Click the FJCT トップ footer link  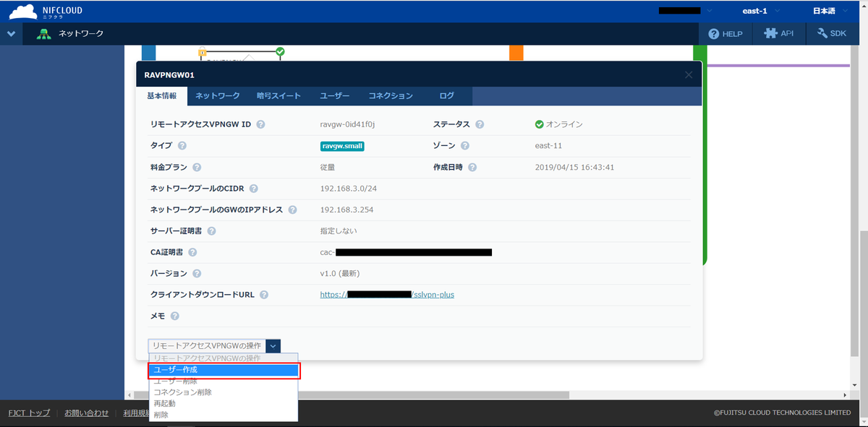[x=29, y=413]
